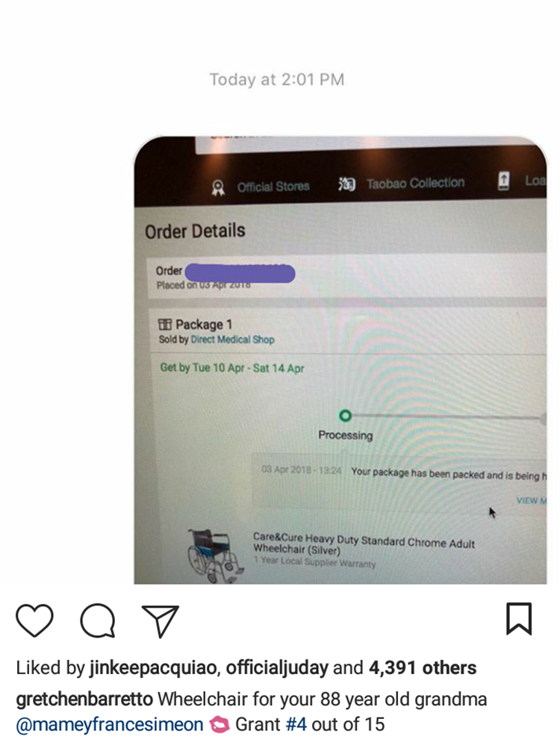Screen dimensions: 560x748
Task: Open the Care&Cure Wheelchair product title
Action: click(364, 545)
